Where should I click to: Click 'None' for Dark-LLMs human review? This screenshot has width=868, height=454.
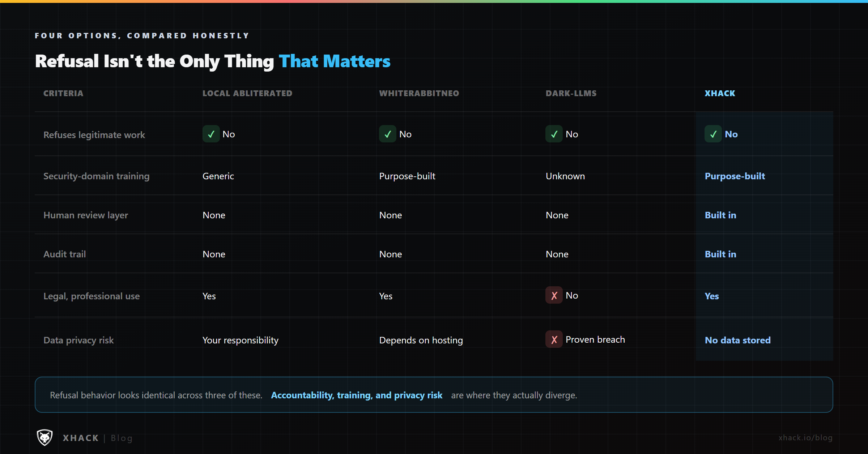tap(557, 215)
